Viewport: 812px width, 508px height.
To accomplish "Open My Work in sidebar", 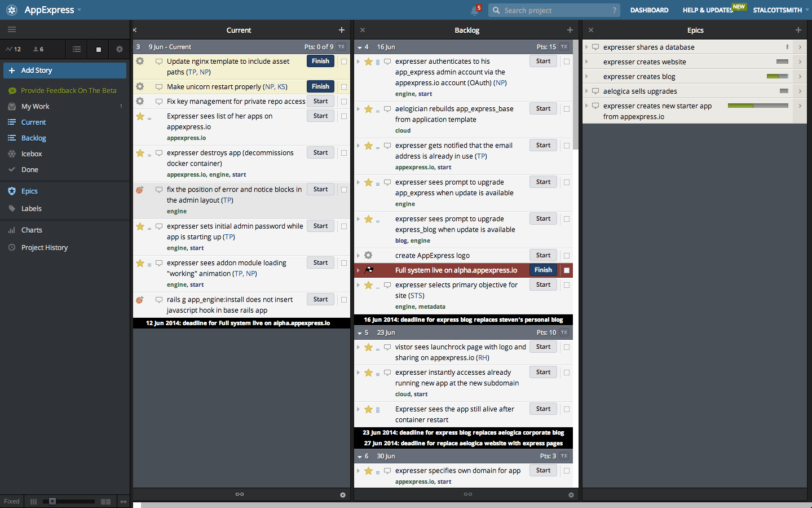I will pos(35,107).
